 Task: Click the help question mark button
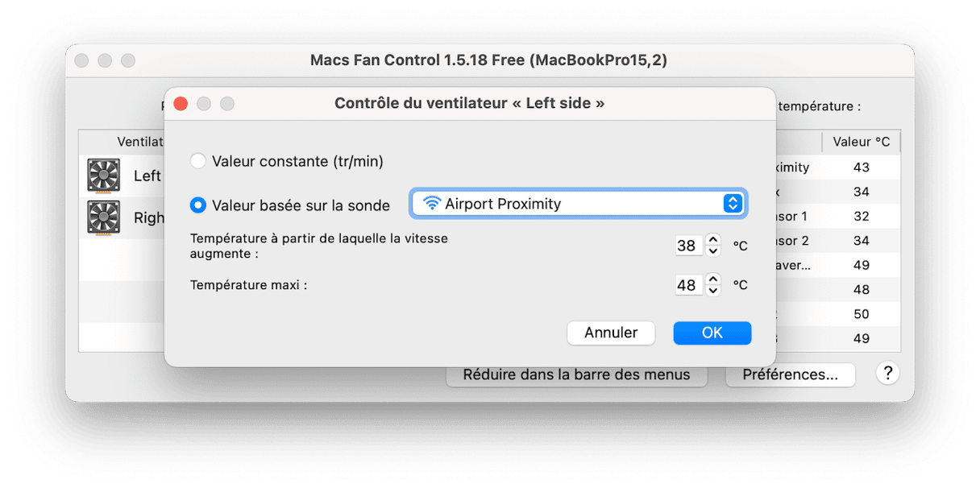pyautogui.click(x=887, y=373)
